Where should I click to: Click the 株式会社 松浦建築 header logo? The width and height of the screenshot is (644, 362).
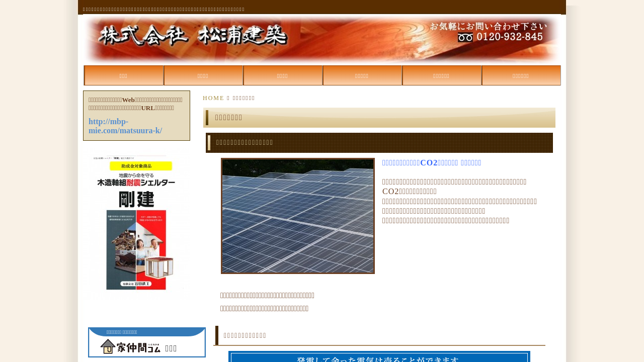[x=193, y=36]
